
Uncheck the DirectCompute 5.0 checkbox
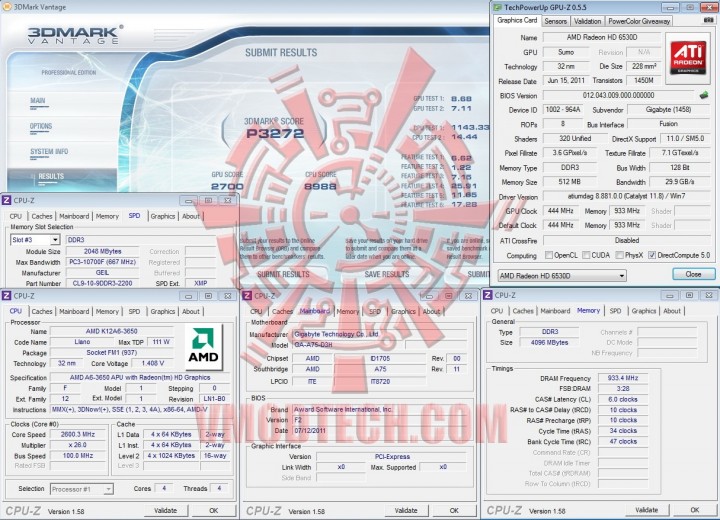[652, 255]
